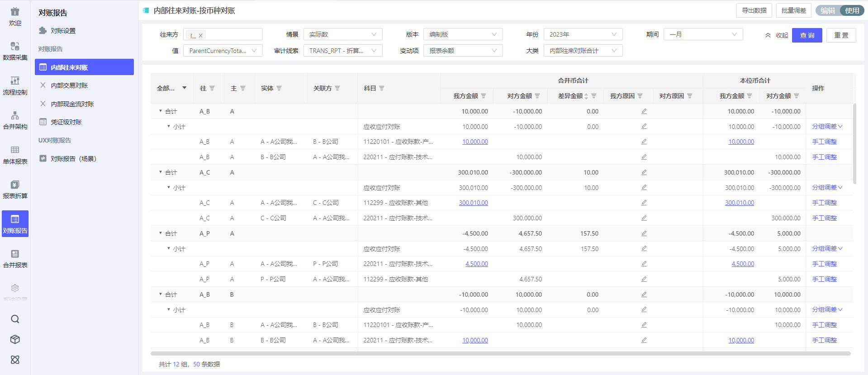Open the 报表折算 sidebar module
This screenshot has width=868, height=375.
(x=15, y=190)
